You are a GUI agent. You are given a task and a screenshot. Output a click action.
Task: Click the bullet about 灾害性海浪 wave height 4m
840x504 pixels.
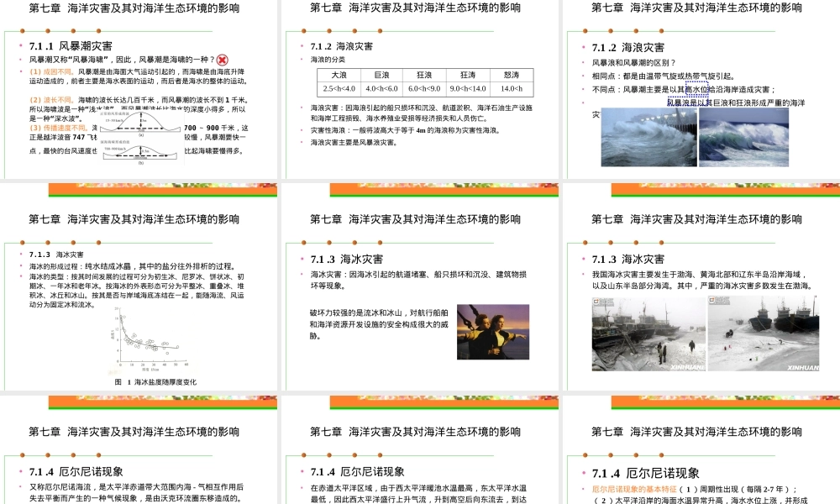click(x=406, y=130)
